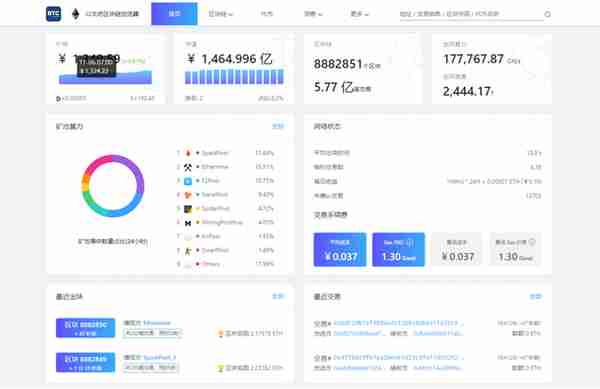Viewport: 600px width, 389px height.
Task: Click the Ethermine crossed pickaxes icon
Action: click(188, 167)
